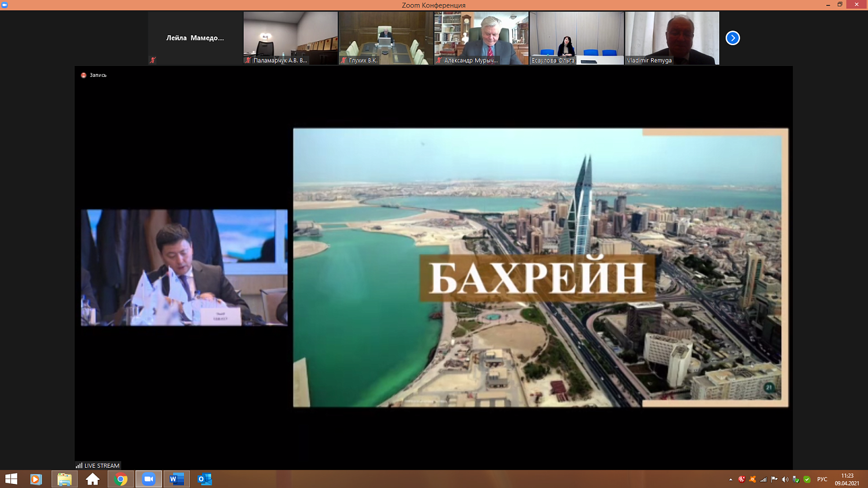Select Есаулова Ольга video thumbnail

pyautogui.click(x=577, y=38)
